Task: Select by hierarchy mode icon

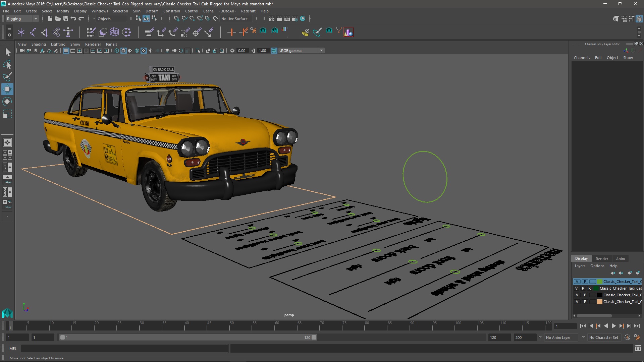Action: click(x=138, y=19)
